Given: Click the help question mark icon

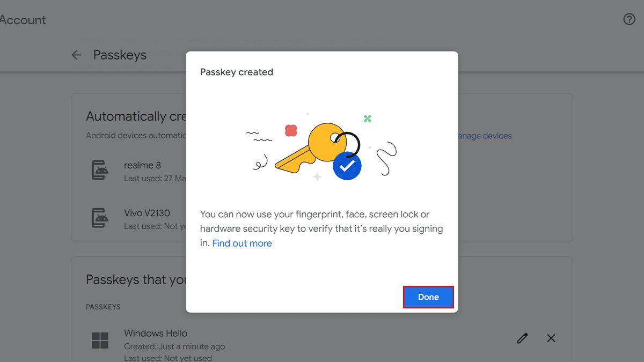Looking at the screenshot, I should tap(629, 19).
